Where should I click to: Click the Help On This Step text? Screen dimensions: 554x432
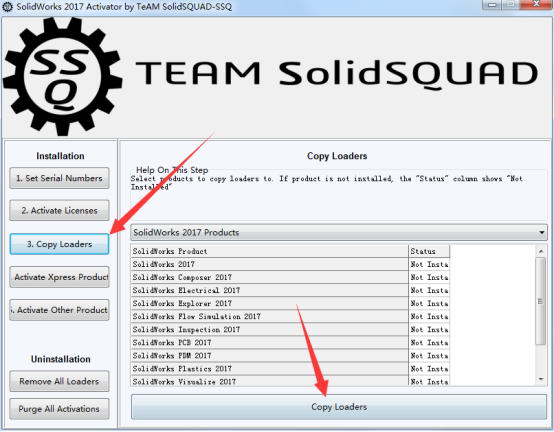click(172, 170)
